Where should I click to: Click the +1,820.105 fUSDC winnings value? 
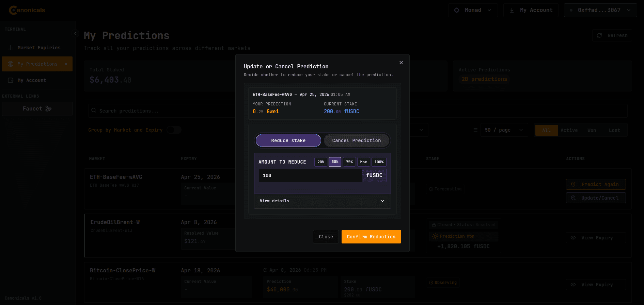click(x=464, y=246)
